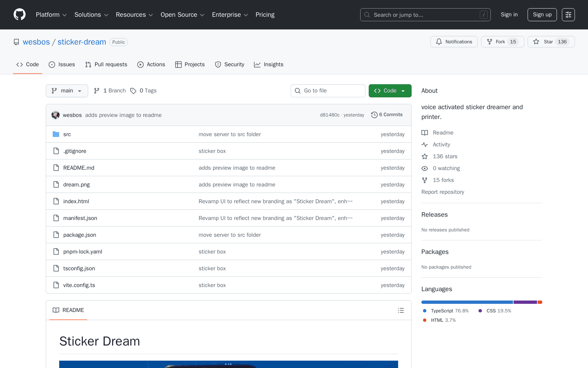Click the file icon beside index.html
Screen dimensions: 588x368
pyautogui.click(x=56, y=201)
